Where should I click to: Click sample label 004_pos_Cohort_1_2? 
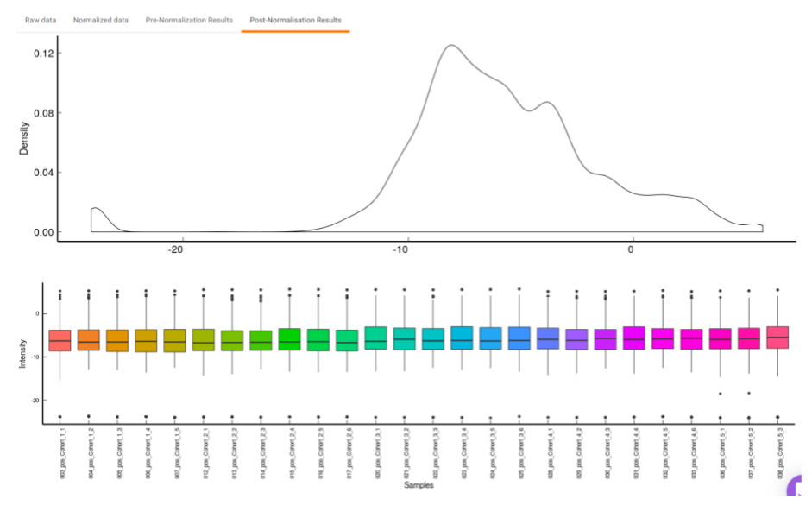[91, 454]
